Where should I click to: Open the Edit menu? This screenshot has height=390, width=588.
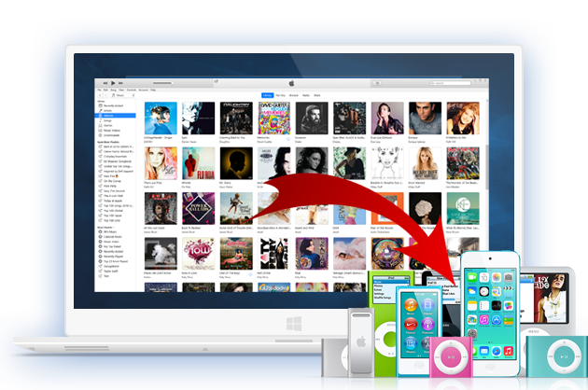coord(105,90)
